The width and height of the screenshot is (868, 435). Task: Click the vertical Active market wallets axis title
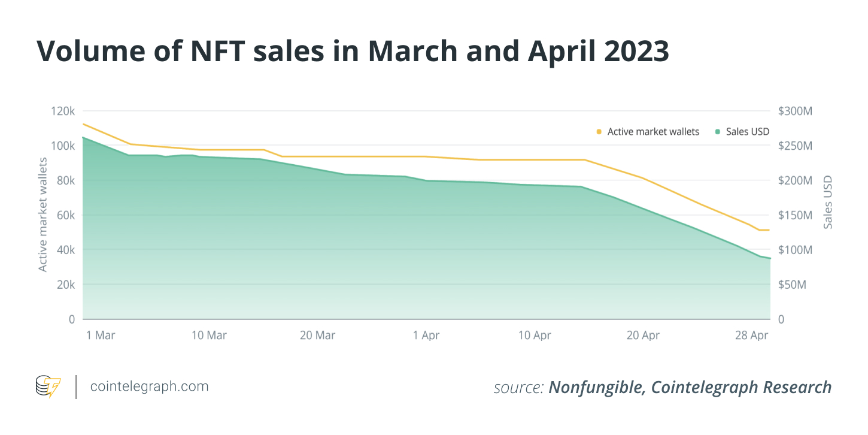tap(43, 215)
